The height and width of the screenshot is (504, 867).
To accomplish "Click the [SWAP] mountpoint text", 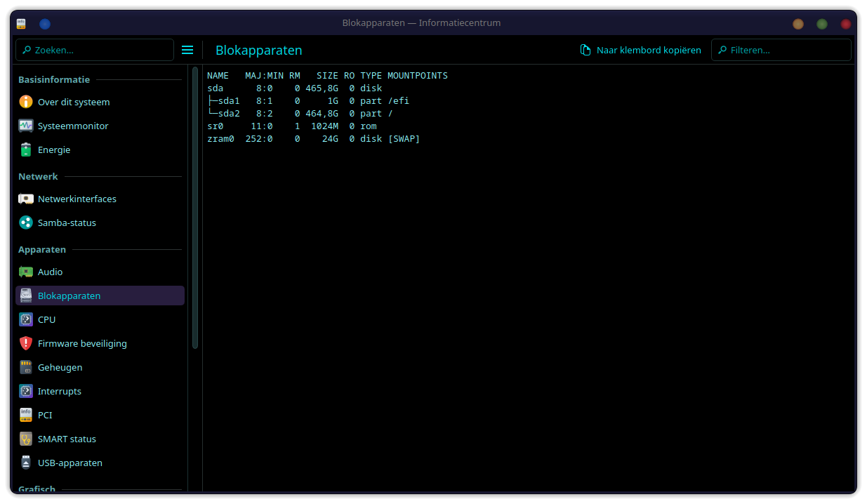I will click(404, 139).
